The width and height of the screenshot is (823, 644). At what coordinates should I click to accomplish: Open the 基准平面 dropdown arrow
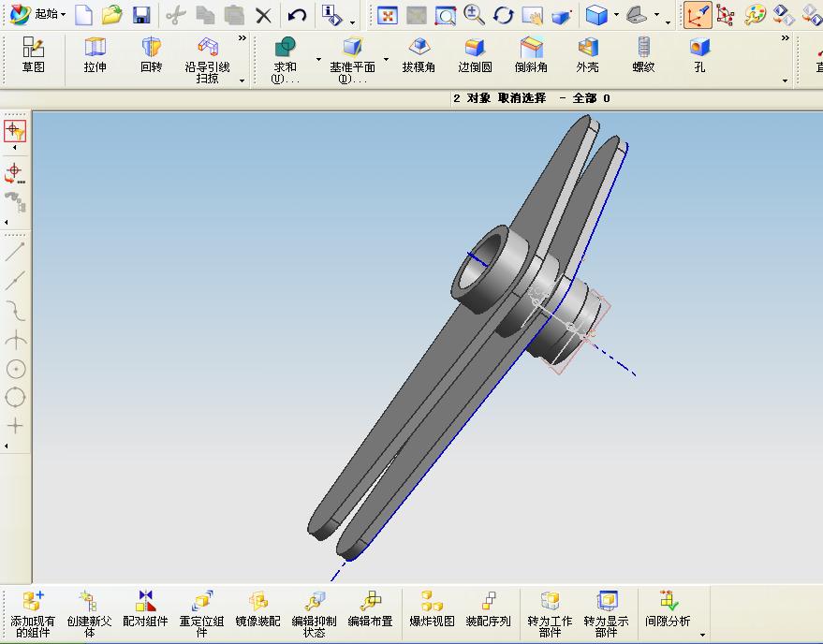387,59
